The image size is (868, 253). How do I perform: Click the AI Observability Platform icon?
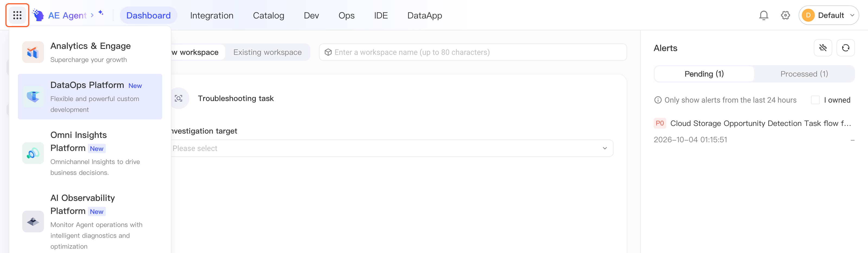click(33, 222)
